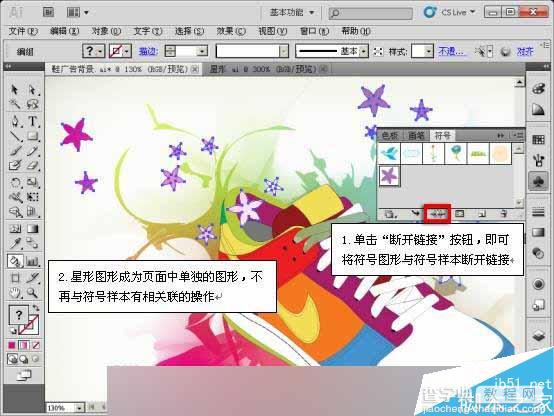Click the new symbol button
Image resolution: width=554 pixels, height=416 pixels.
482,214
